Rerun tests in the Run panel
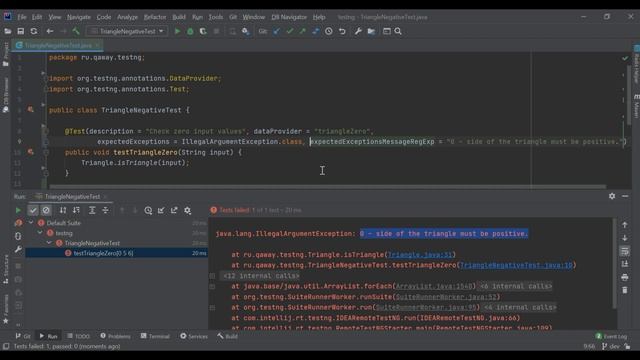Screen dimensions: 640x360 18,210
